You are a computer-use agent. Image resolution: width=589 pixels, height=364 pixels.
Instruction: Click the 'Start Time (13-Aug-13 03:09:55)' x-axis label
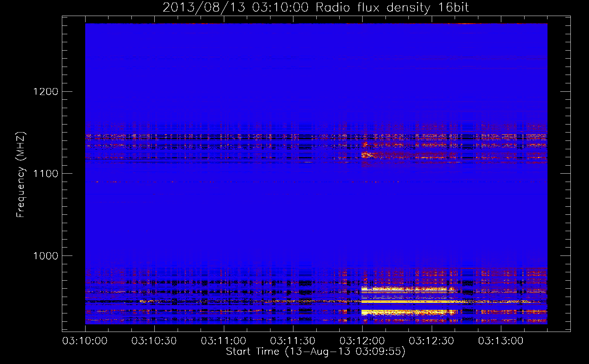316,352
